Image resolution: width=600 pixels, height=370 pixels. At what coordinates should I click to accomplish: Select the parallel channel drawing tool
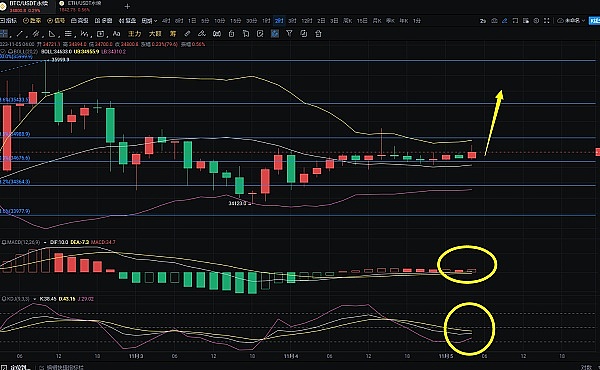point(36,34)
